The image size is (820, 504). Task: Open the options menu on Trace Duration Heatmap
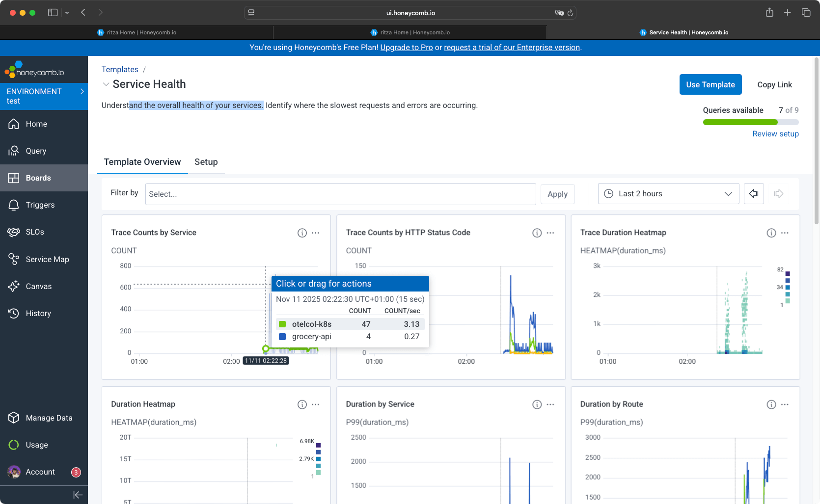coord(785,233)
